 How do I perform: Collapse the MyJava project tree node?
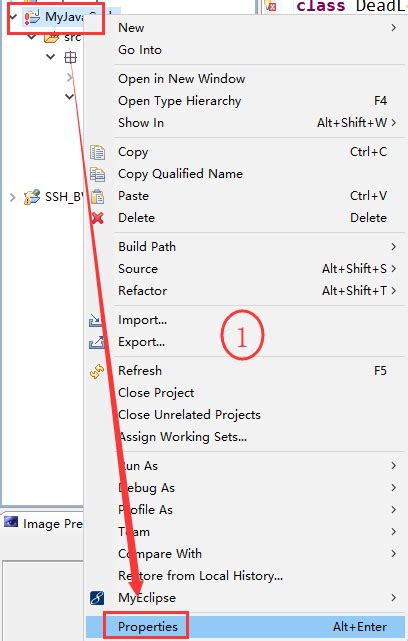click(x=13, y=17)
